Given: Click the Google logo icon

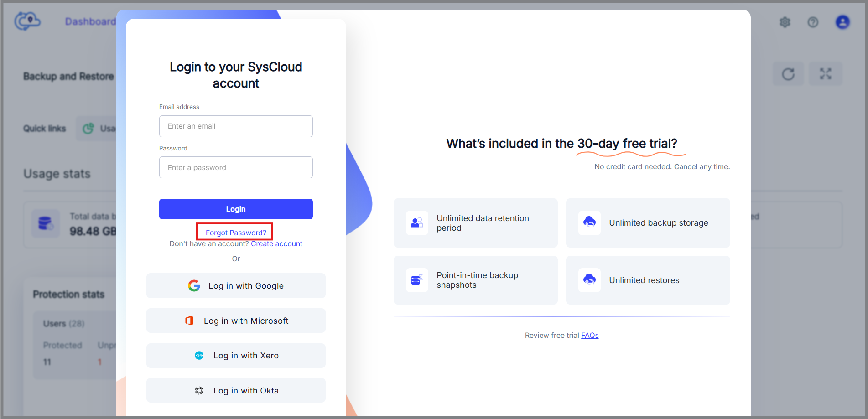Looking at the screenshot, I should point(194,286).
